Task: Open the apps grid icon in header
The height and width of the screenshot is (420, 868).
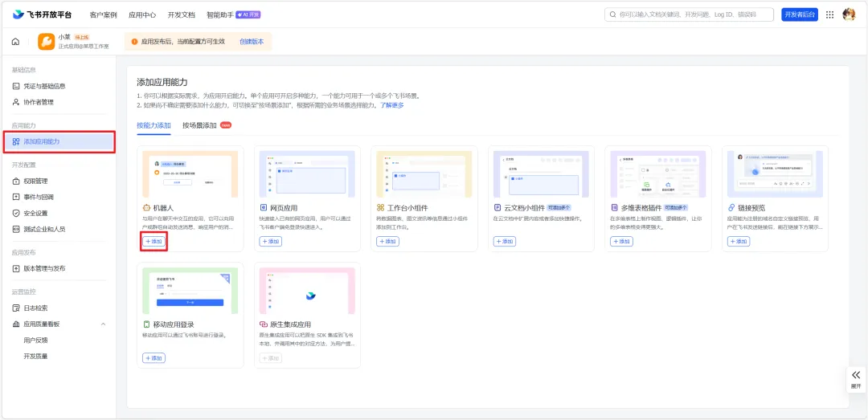Action: [x=829, y=15]
